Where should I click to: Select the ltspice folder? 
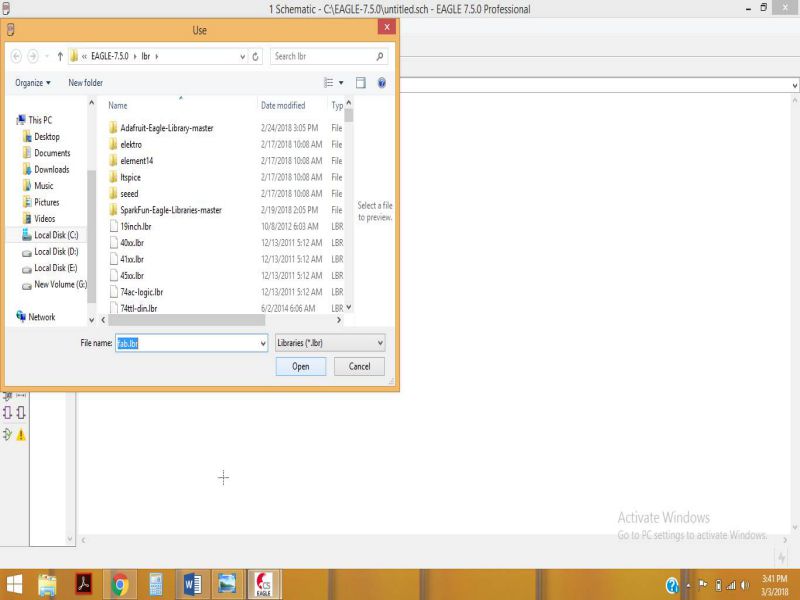pos(131,177)
